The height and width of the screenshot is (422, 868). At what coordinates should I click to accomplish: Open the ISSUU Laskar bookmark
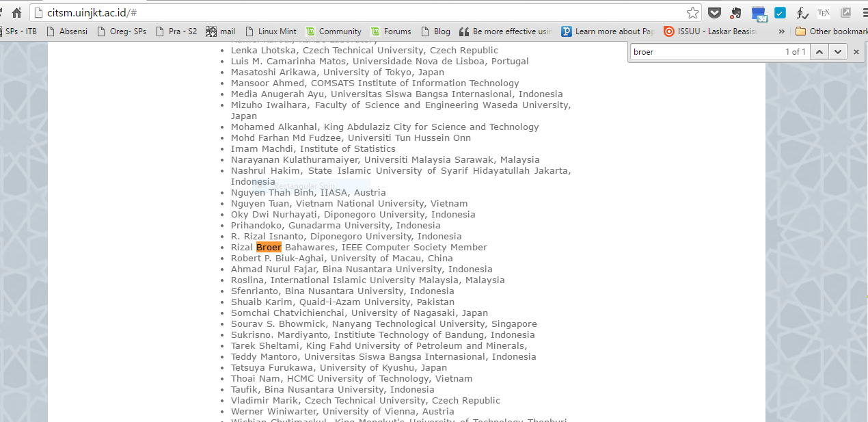coord(711,31)
